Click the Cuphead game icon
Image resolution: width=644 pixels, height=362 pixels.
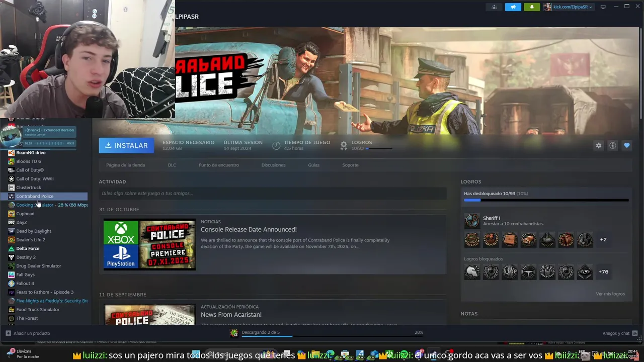12,214
